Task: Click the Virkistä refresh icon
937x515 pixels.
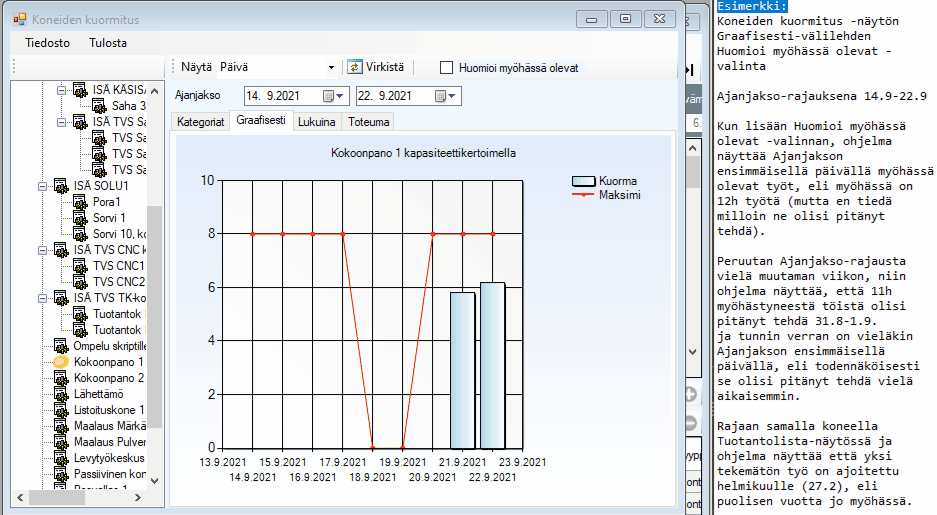Action: click(x=354, y=67)
